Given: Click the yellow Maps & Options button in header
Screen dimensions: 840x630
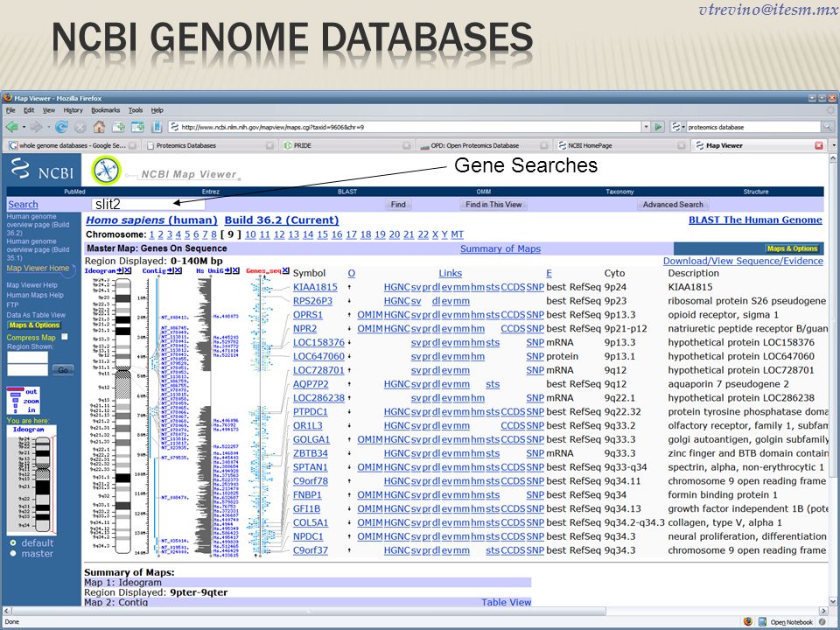Looking at the screenshot, I should (793, 248).
